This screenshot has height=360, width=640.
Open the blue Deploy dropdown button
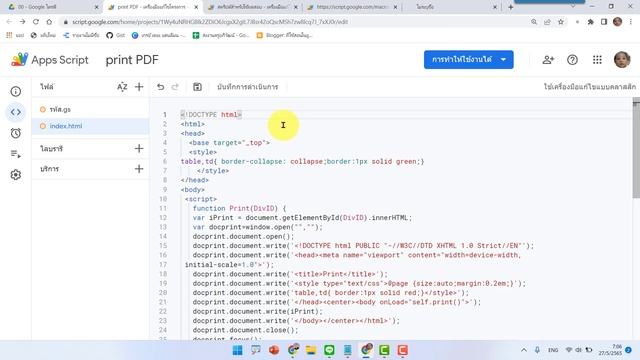pos(469,60)
